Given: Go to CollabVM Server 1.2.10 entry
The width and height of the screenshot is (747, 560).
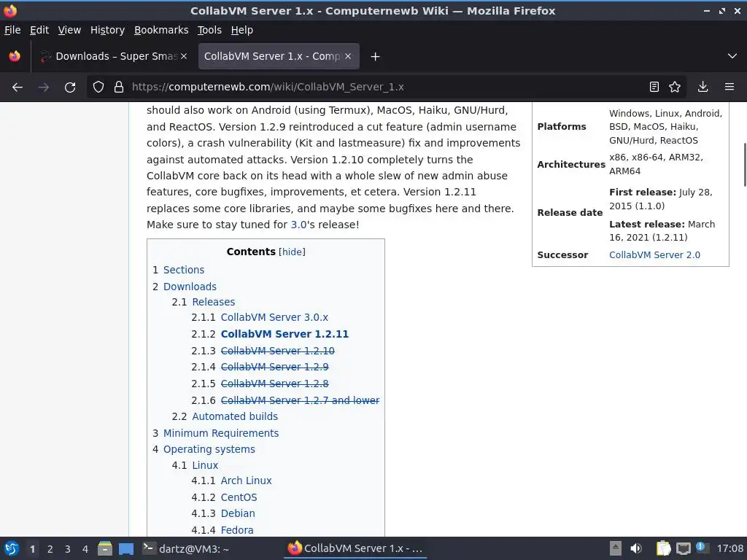Looking at the screenshot, I should (278, 351).
